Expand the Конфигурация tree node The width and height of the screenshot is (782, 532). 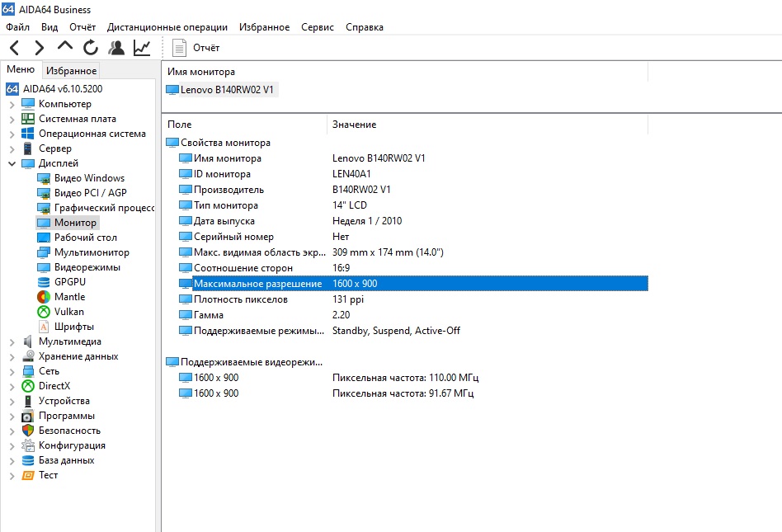pyautogui.click(x=12, y=445)
